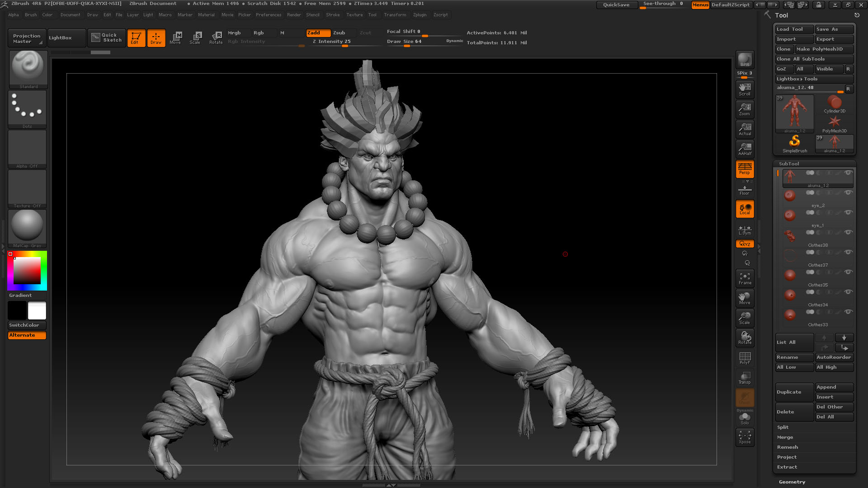Select the Rotate transform button in top shelf
The image size is (868, 488).
[216, 38]
